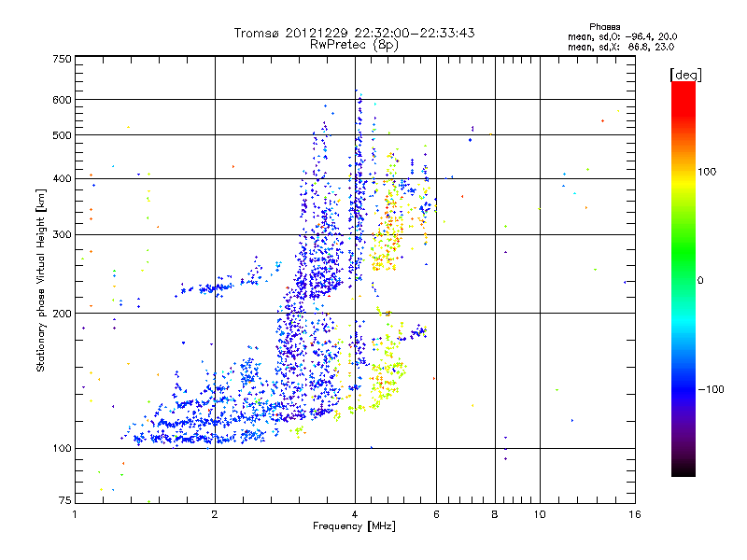747x560 pixels.
Task: Click the '100' colorbar tick label
Action: tap(707, 172)
